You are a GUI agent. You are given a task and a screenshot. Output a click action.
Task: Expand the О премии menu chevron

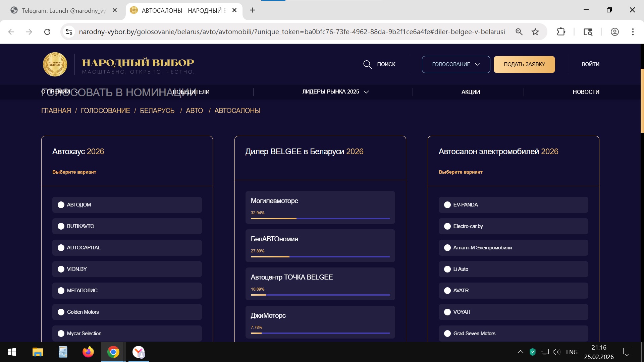click(77, 92)
